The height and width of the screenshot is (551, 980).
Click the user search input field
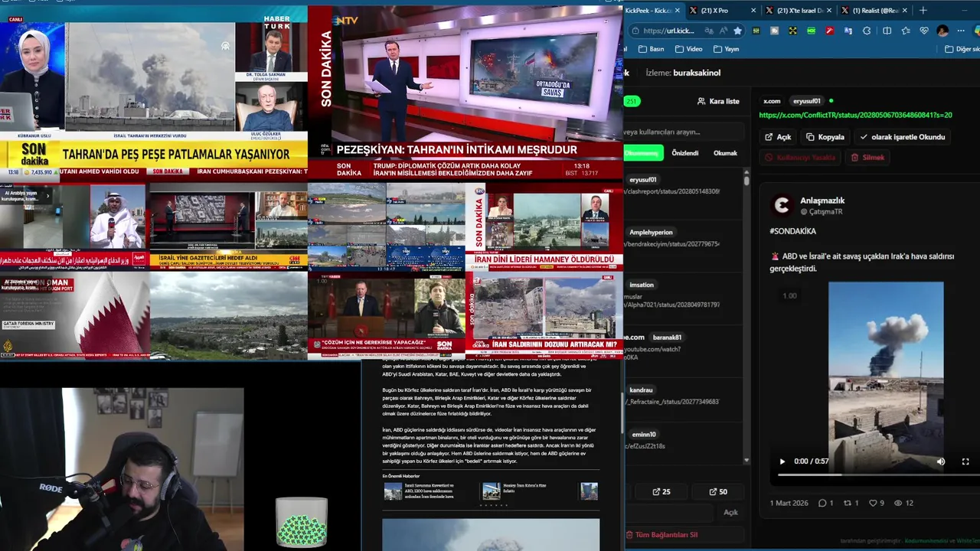pos(683,132)
